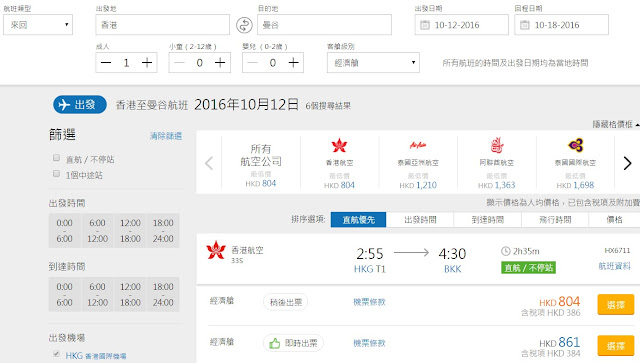This screenshot has width=640, height=363.
Task: Open the 客艙級別 經濟艙 dropdown
Action: coord(373,62)
